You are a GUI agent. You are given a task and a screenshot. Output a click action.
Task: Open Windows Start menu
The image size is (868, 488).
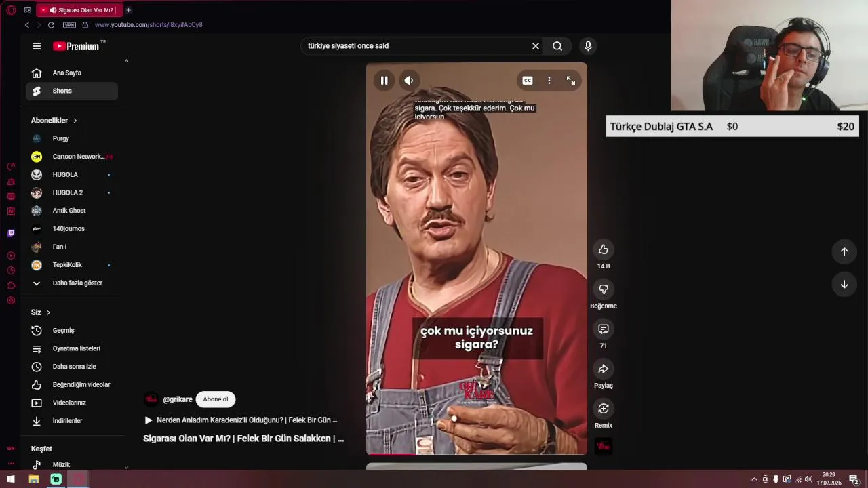click(x=11, y=479)
